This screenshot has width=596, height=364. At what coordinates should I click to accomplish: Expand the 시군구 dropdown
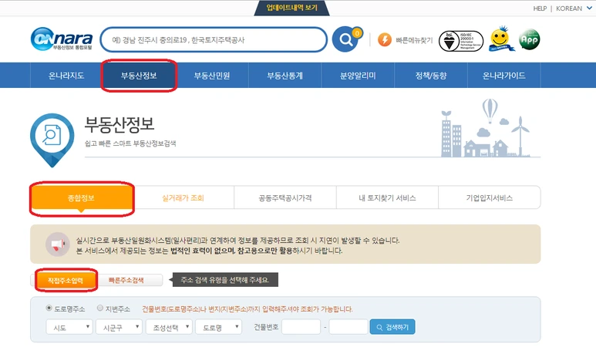point(119,327)
